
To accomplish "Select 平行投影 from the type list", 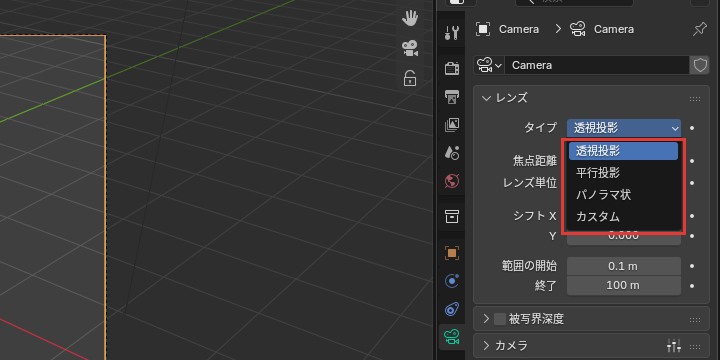I will tap(623, 173).
